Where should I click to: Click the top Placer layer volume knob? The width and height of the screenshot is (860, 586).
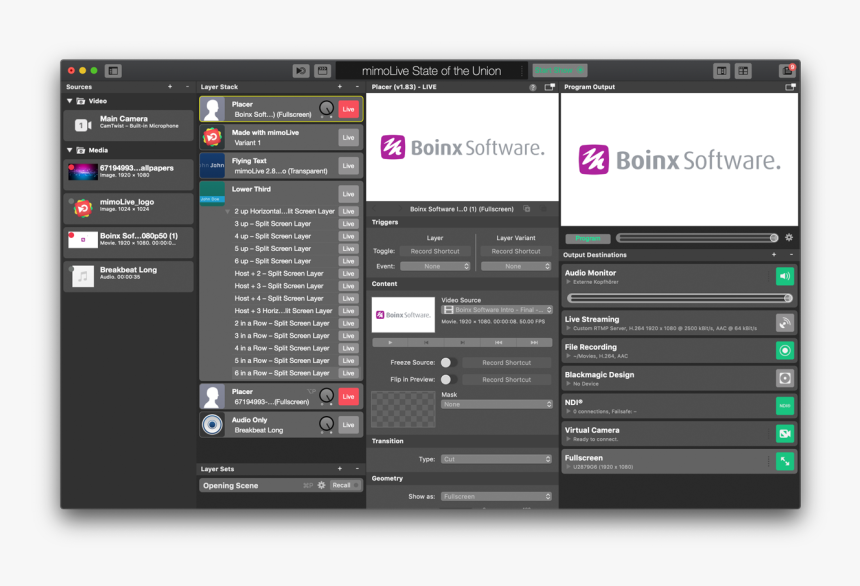(x=326, y=109)
